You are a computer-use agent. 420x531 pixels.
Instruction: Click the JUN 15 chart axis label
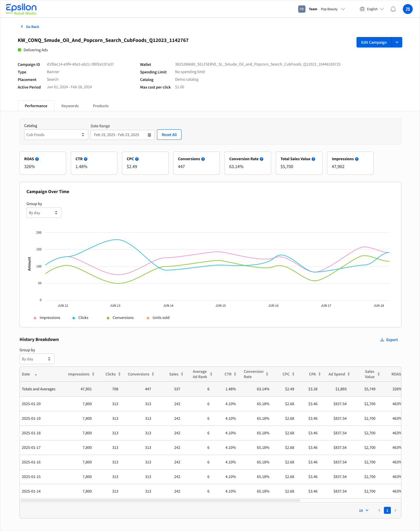(x=220, y=306)
